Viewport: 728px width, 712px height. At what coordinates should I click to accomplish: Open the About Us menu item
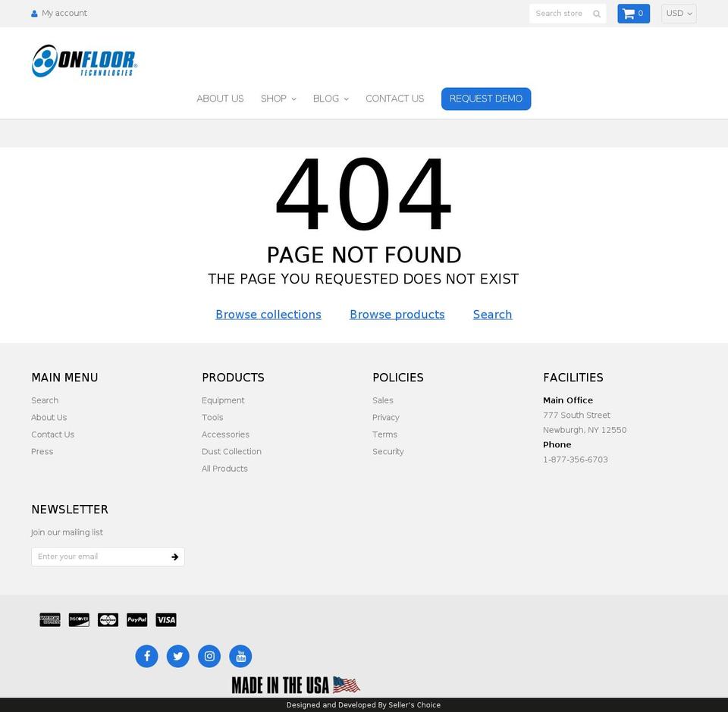point(220,99)
